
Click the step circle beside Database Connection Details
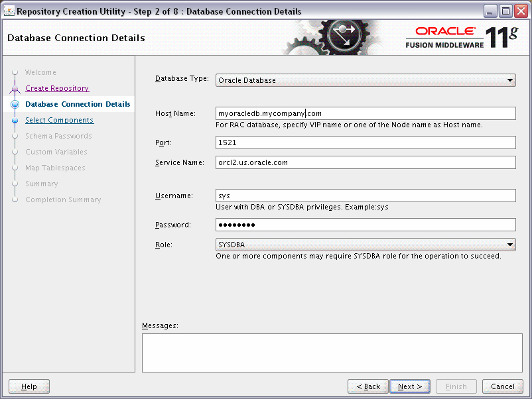pyautogui.click(x=15, y=104)
